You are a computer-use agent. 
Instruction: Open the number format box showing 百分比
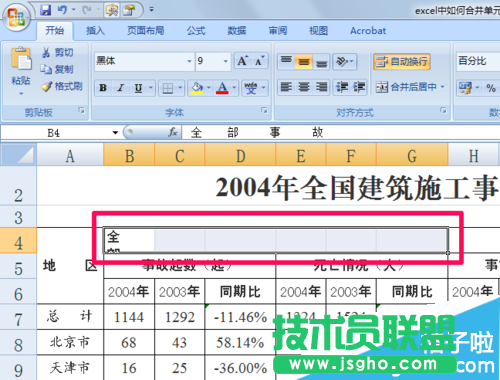tap(478, 61)
